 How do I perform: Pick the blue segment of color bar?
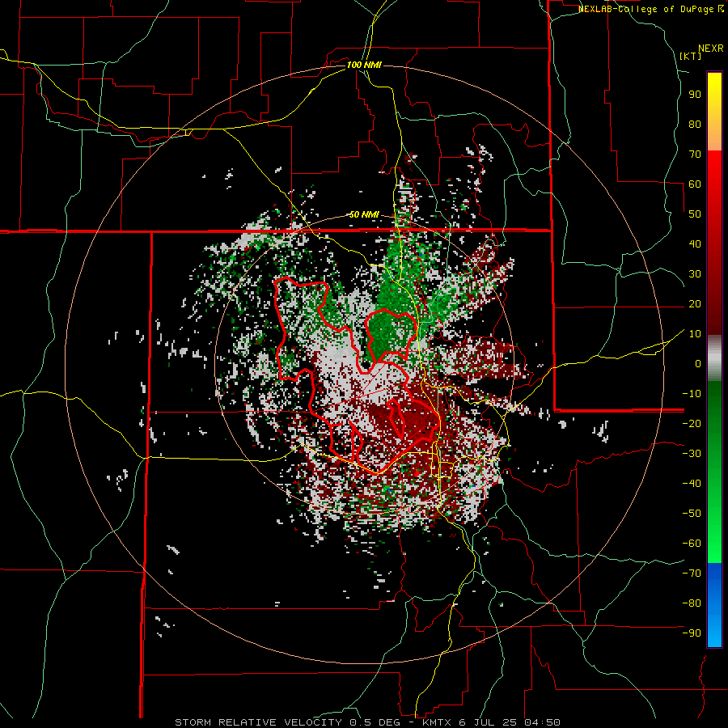pyautogui.click(x=714, y=605)
